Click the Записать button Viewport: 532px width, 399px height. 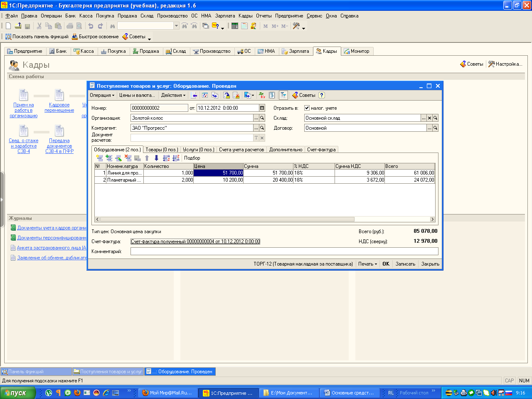[x=405, y=264]
